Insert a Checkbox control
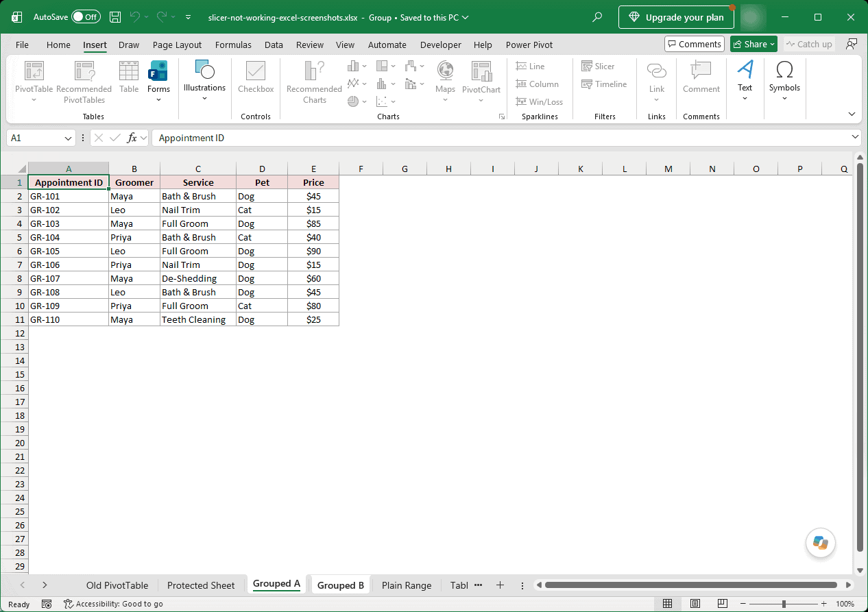868x612 pixels. coord(256,77)
